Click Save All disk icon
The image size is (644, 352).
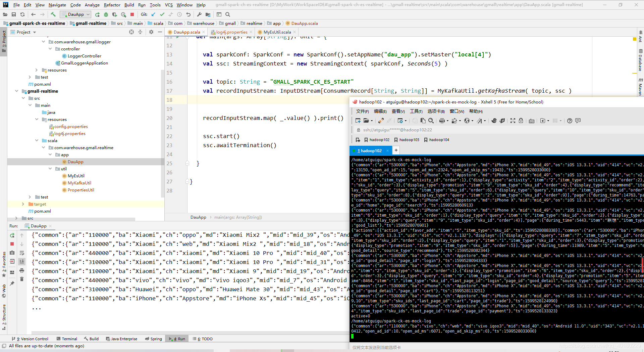(14, 14)
